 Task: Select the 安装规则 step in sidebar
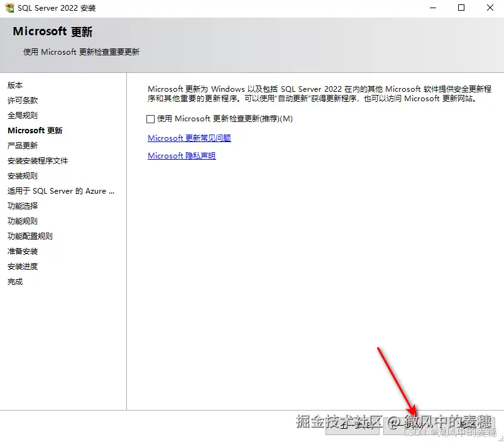coord(23,176)
